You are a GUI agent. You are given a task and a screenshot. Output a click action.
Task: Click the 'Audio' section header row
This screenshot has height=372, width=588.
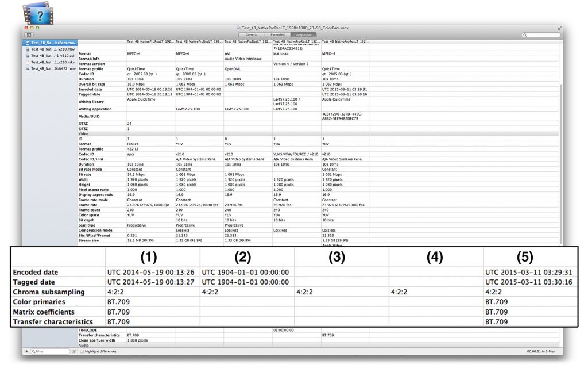(318, 346)
